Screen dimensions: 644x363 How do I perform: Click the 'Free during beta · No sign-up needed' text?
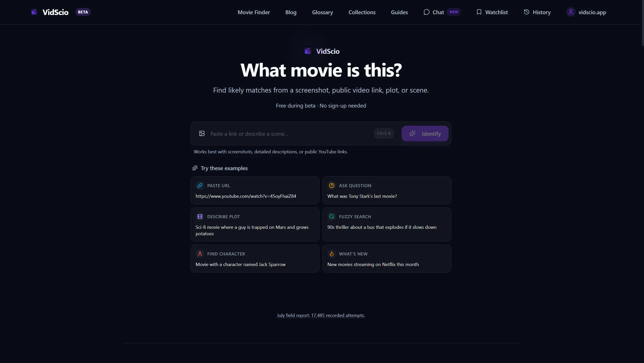click(x=321, y=105)
